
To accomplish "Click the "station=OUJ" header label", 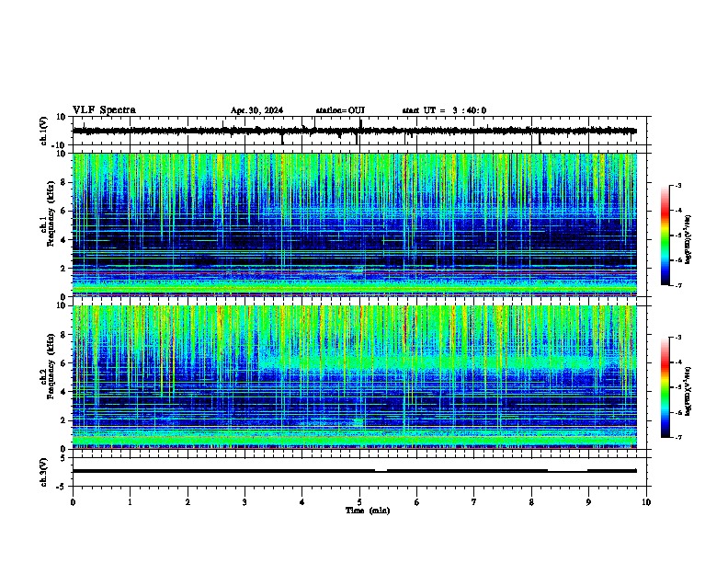I will tap(340, 110).
